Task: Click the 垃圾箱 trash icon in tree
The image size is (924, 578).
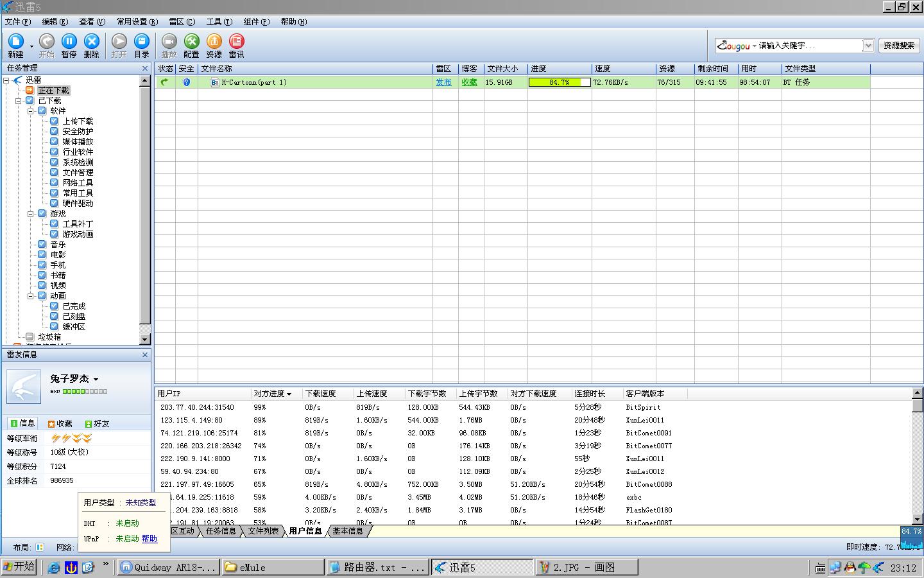Action: pos(30,337)
